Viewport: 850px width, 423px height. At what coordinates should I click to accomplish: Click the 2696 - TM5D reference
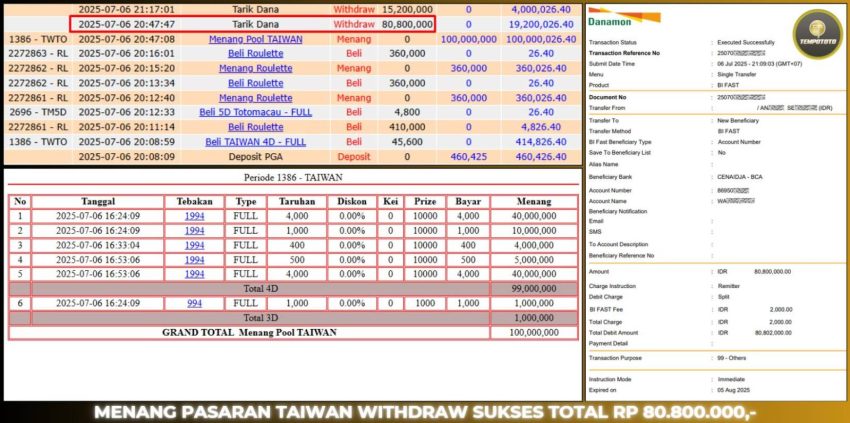coord(38,112)
